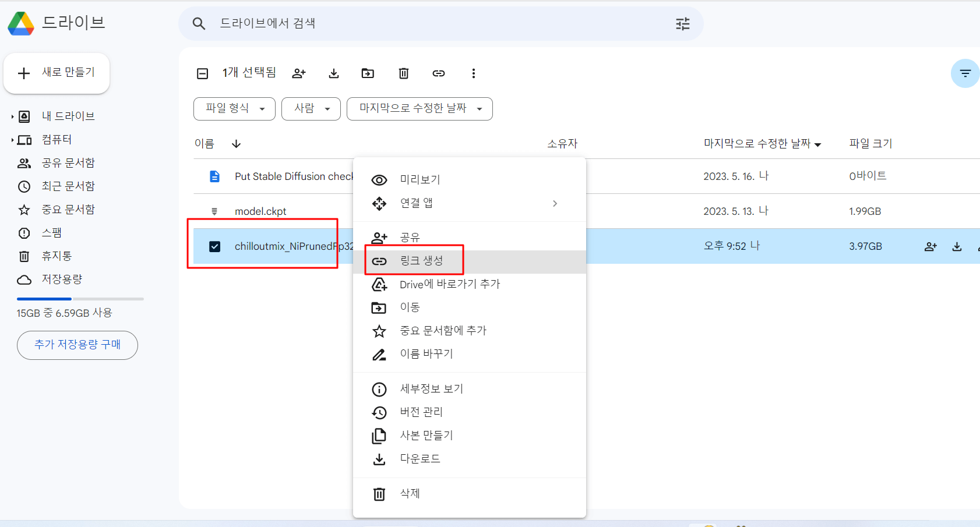The height and width of the screenshot is (527, 980).
Task: Click the document icon of Put Stable Diffusion
Action: 214,176
